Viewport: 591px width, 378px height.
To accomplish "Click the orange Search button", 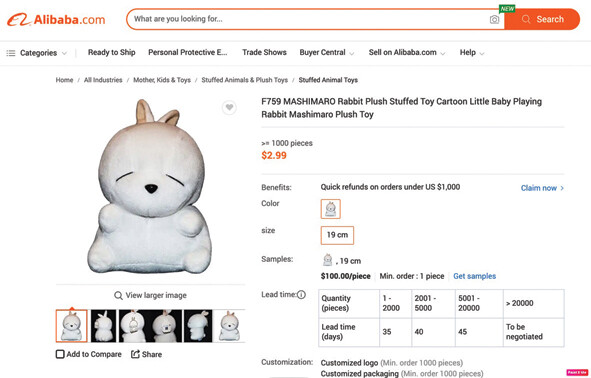I will click(x=542, y=19).
